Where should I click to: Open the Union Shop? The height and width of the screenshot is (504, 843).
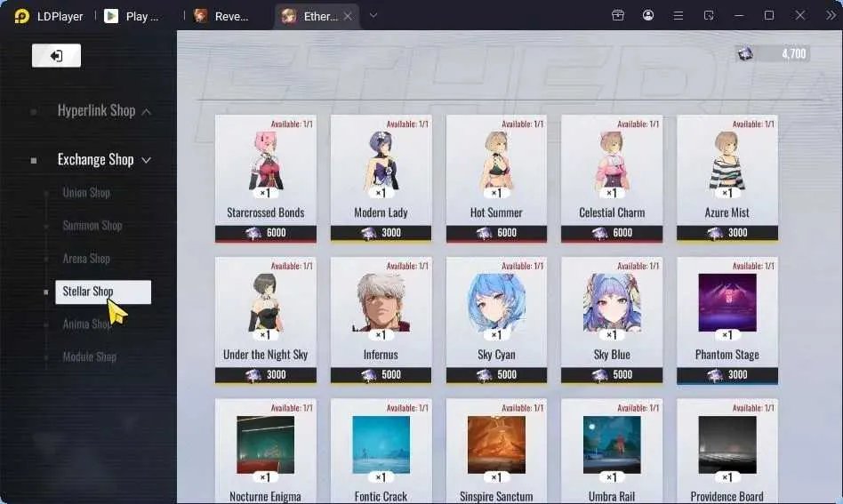click(86, 192)
